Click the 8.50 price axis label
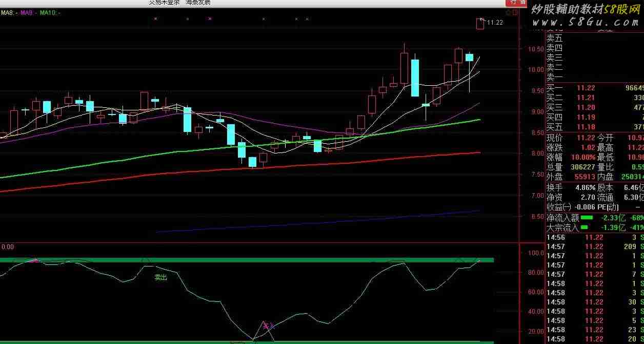This screenshot has width=644, height=344. (x=537, y=133)
